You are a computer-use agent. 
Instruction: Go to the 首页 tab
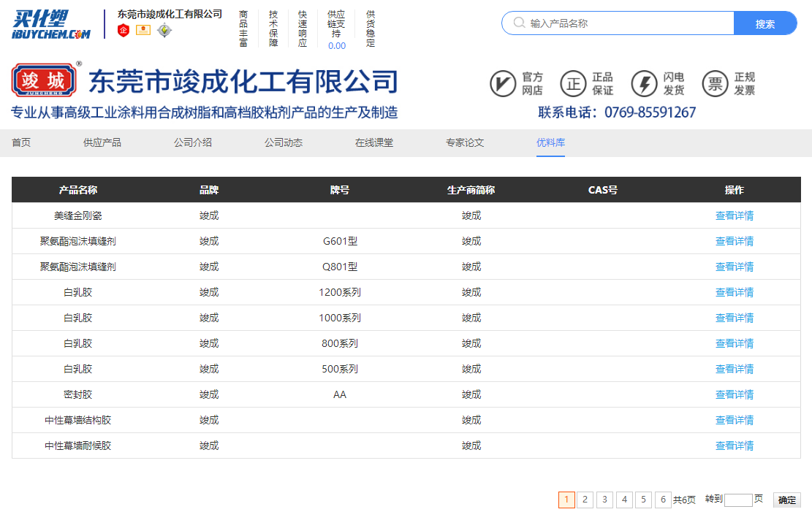(21, 142)
